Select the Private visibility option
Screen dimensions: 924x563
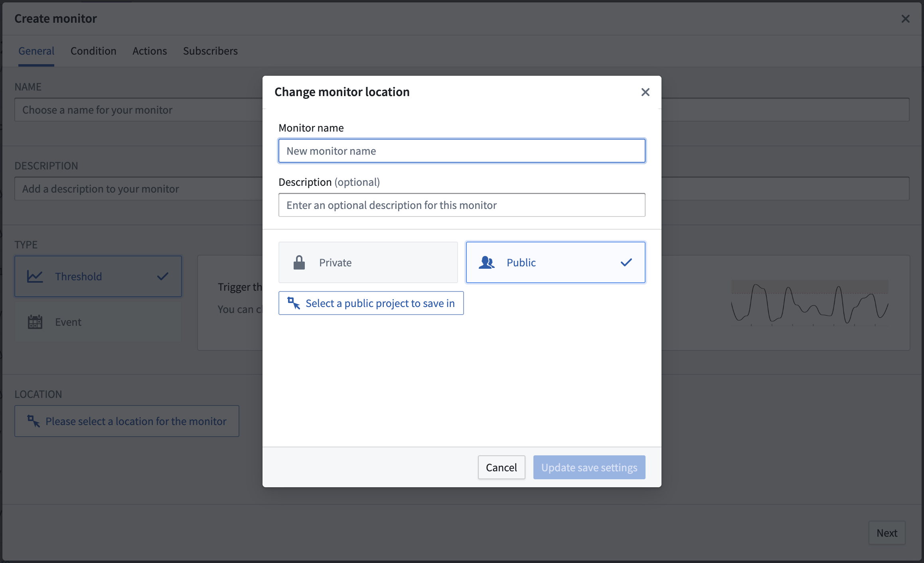point(368,262)
